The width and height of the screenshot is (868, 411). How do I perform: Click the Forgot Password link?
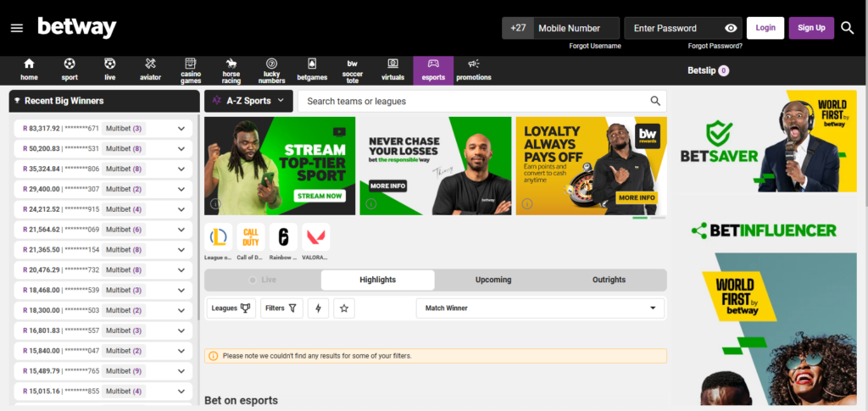coord(715,46)
